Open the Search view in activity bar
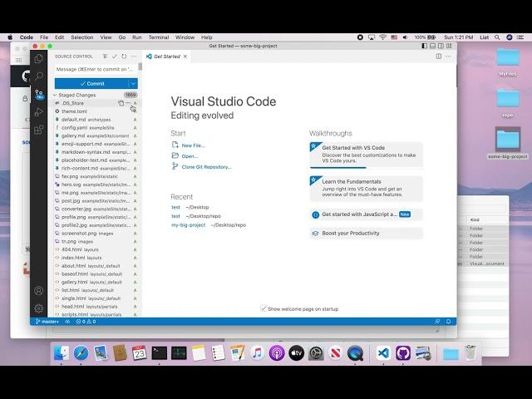This screenshot has width=532, height=399. pos(39,76)
